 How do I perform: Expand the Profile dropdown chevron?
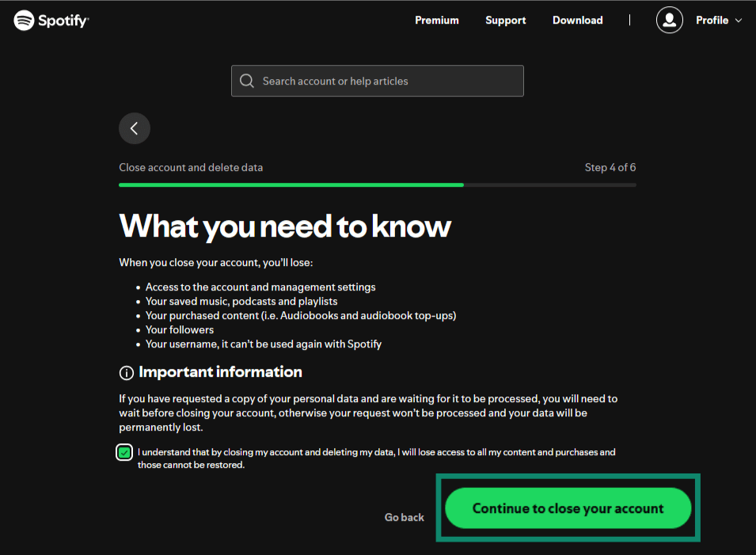tap(739, 21)
